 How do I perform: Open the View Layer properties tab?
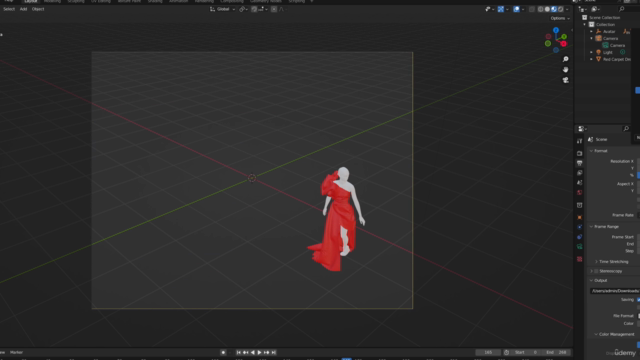coord(580,173)
